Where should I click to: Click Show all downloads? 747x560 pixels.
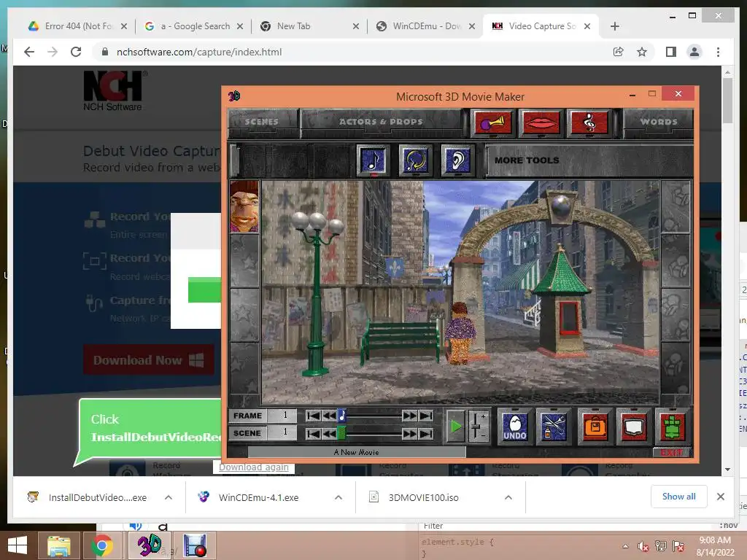point(679,497)
